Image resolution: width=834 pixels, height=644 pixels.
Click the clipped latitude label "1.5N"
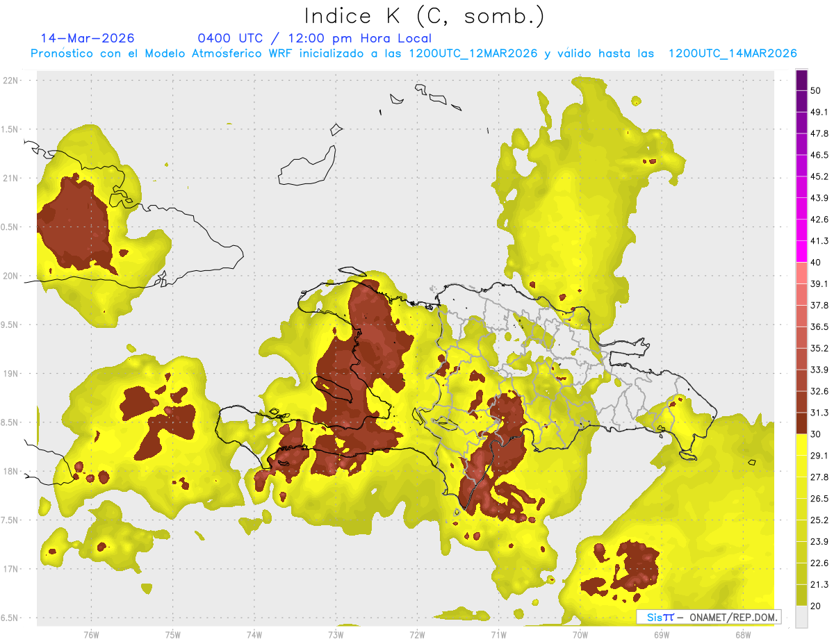[x=10, y=129]
